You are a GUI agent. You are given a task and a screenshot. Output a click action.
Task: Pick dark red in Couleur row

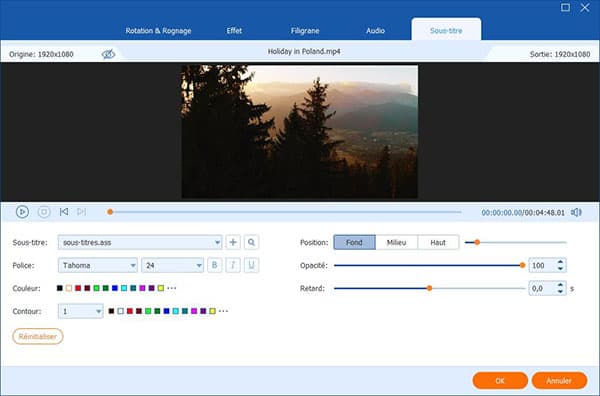(x=87, y=288)
